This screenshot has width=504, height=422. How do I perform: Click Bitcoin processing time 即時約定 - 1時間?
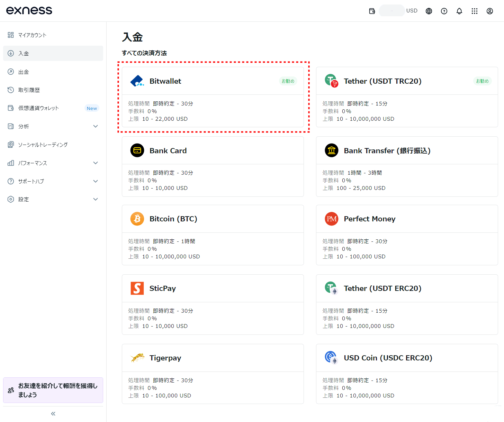(x=174, y=241)
